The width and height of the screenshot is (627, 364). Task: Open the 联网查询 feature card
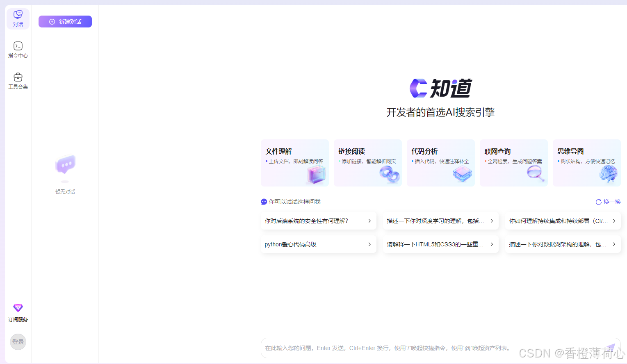click(514, 163)
